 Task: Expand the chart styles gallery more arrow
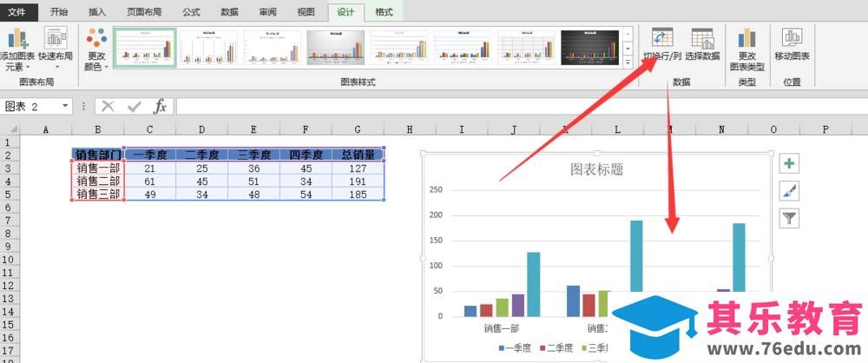click(x=628, y=62)
